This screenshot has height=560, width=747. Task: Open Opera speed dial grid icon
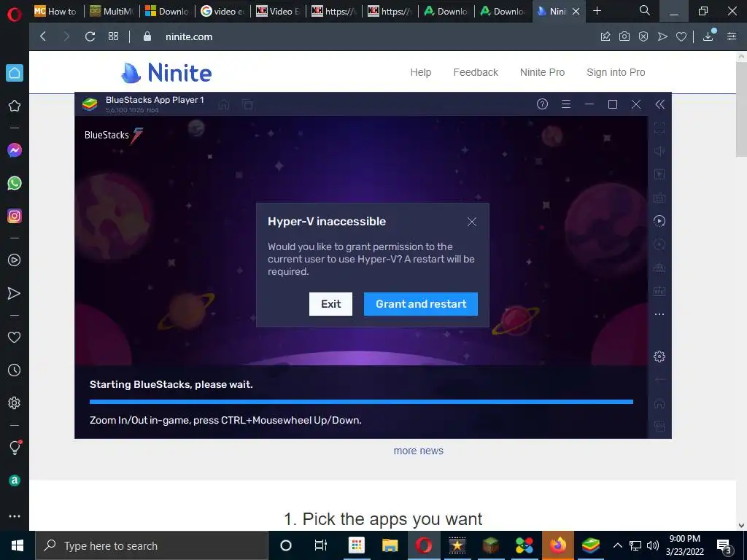[113, 36]
